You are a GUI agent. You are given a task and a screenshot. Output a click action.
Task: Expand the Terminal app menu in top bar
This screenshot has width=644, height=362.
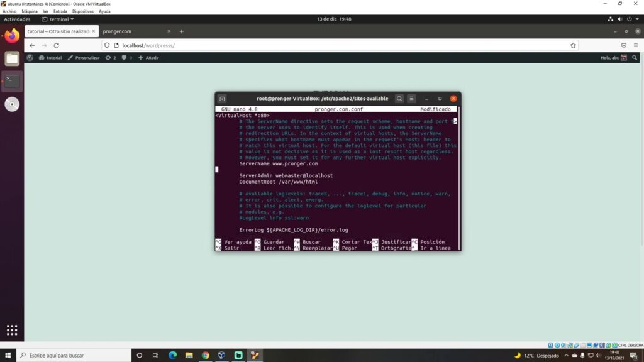click(x=58, y=19)
